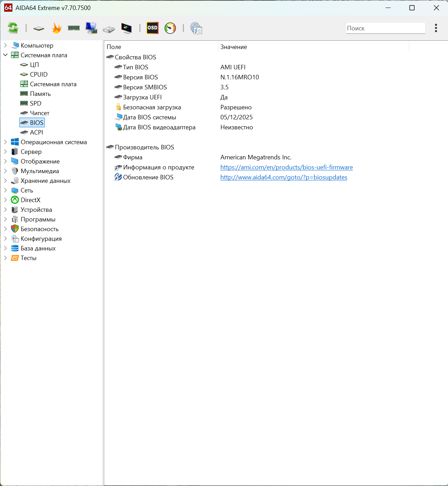The width and height of the screenshot is (448, 486).
Task: Open the three-dot menu button
Action: 436,28
